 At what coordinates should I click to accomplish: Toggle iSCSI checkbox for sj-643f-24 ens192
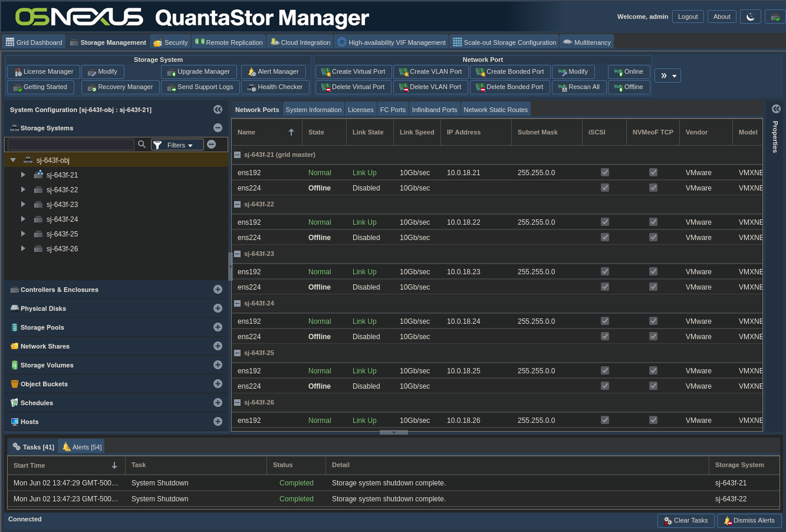coord(604,321)
